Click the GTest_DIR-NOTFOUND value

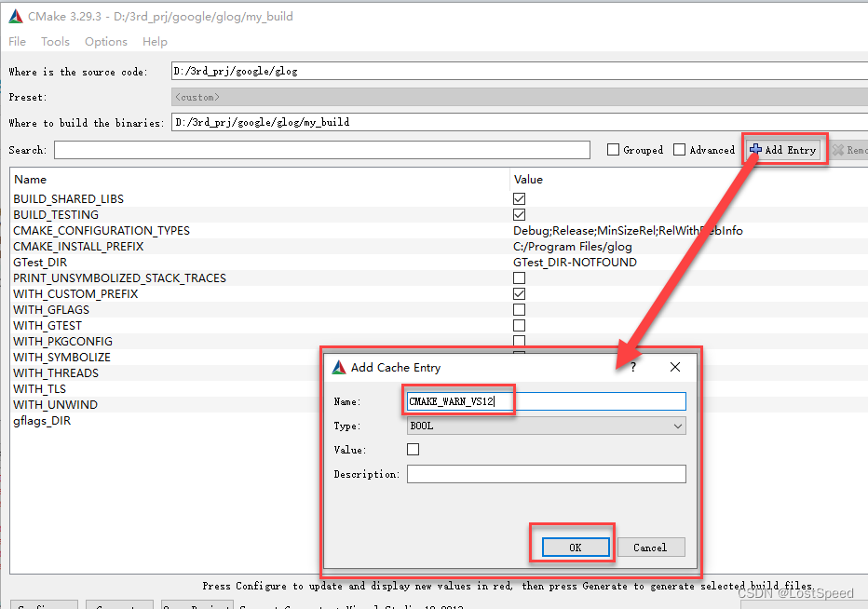pos(576,262)
